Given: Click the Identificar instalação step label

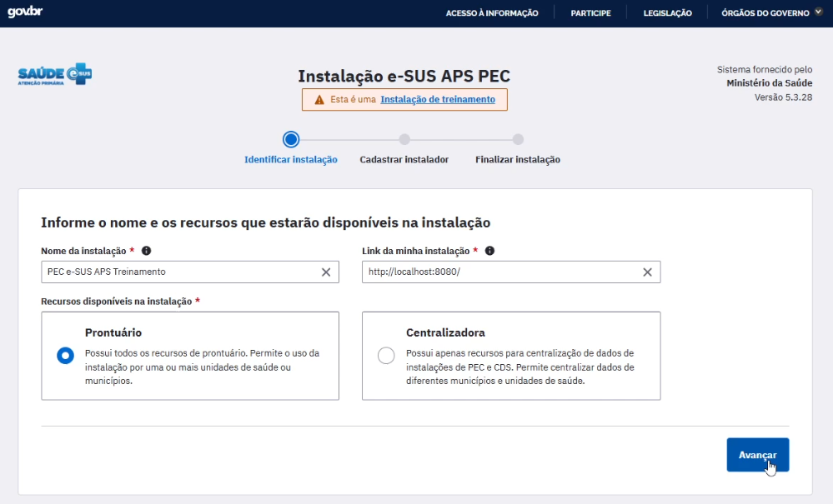Looking at the screenshot, I should coord(291,160).
